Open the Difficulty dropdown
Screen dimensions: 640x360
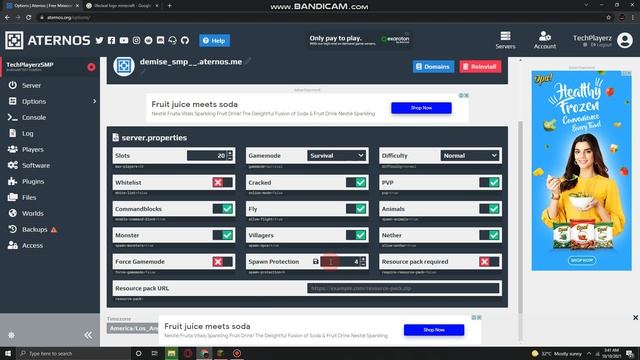(x=470, y=156)
